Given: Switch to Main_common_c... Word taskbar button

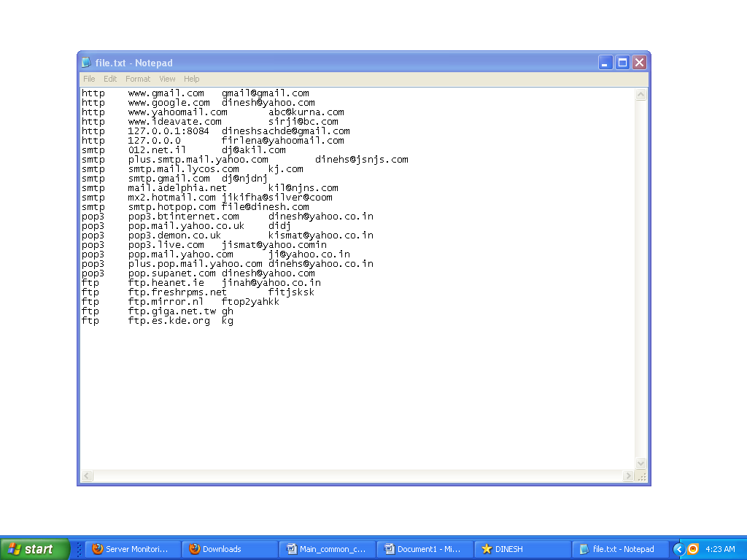Looking at the screenshot, I should [x=328, y=549].
